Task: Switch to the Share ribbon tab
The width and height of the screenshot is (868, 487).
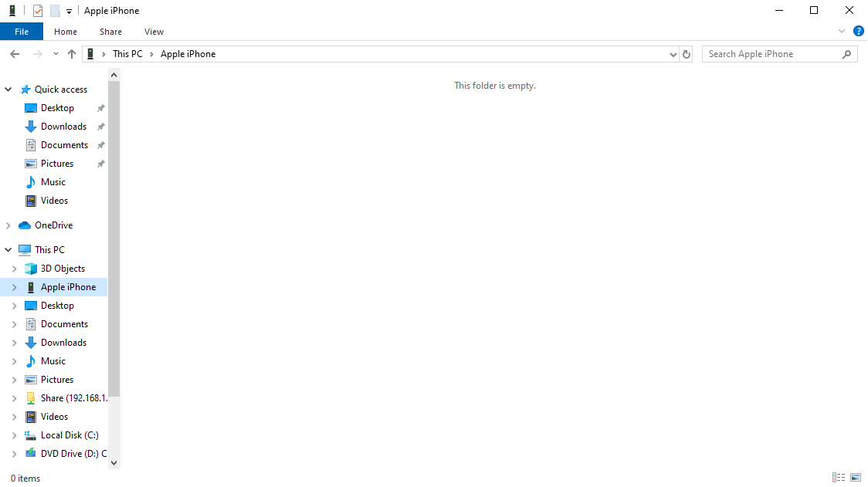Action: tap(110, 32)
